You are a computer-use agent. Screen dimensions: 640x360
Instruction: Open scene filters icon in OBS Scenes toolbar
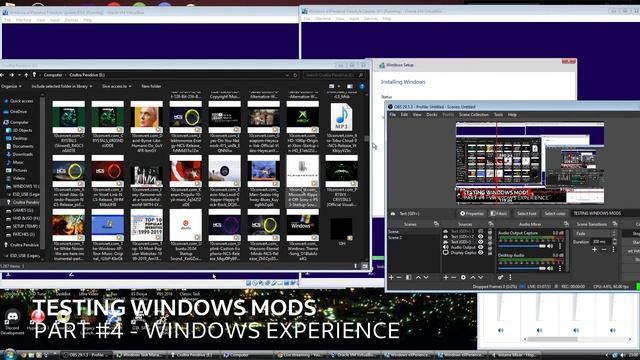409,278
